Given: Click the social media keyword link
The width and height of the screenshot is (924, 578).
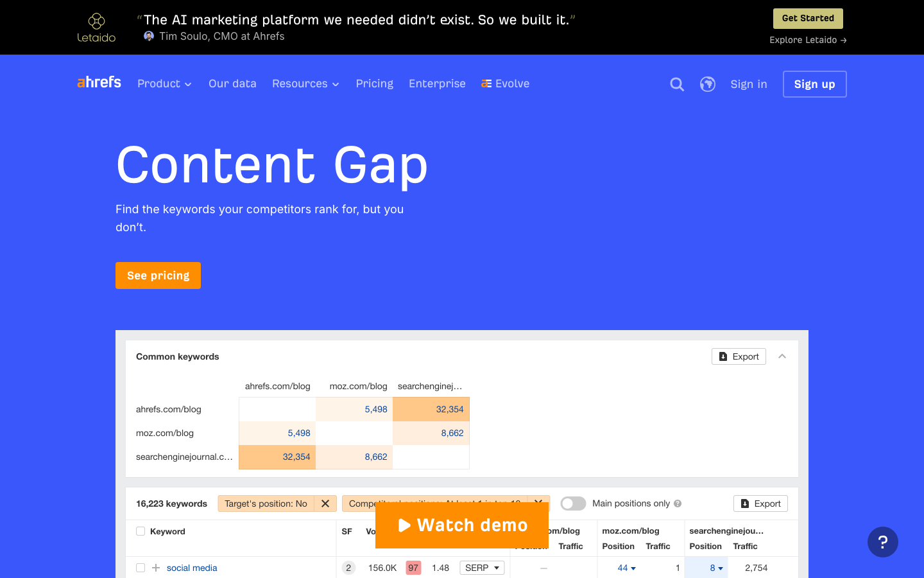Looking at the screenshot, I should point(192,568).
